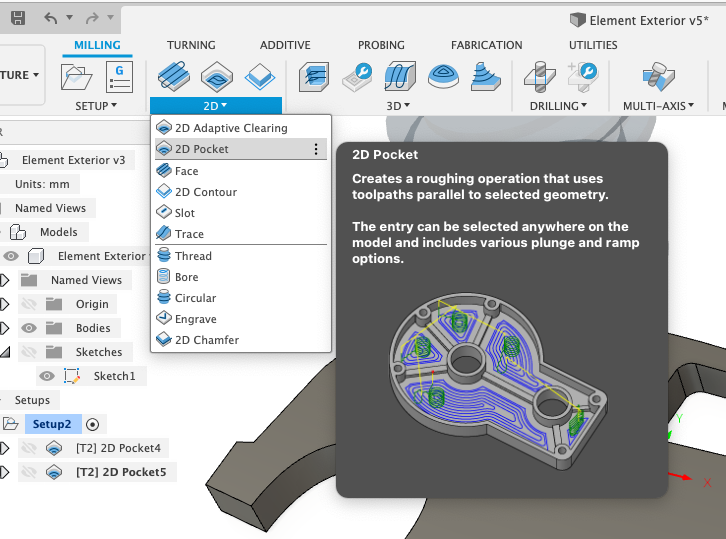Image resolution: width=726 pixels, height=539 pixels.
Task: Click the 3D Adaptive Clearing ribbon icon
Action: (x=315, y=76)
